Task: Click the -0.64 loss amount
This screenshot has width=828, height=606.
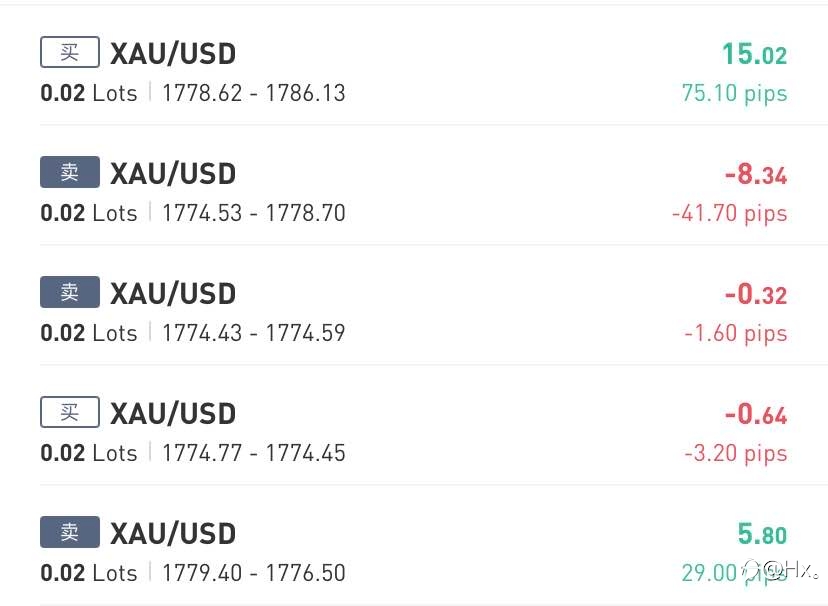Action: 756,414
